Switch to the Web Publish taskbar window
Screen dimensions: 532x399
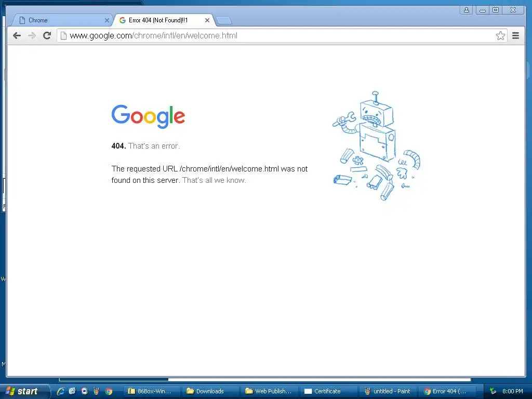coord(270,391)
